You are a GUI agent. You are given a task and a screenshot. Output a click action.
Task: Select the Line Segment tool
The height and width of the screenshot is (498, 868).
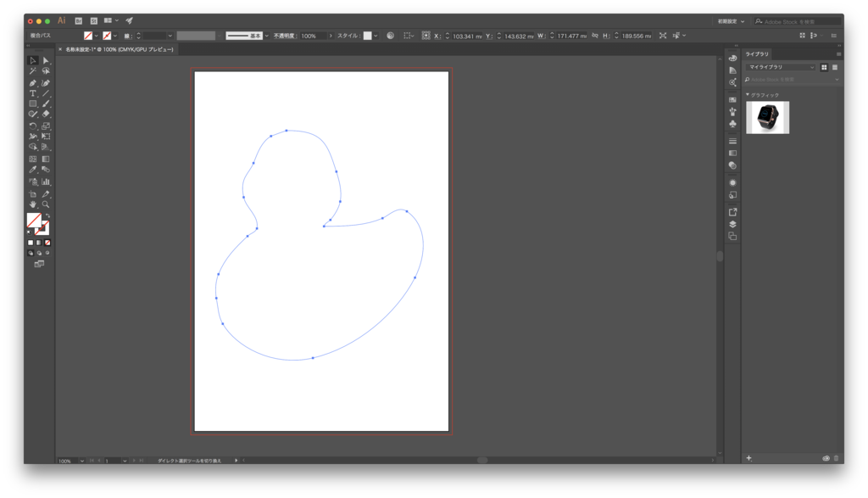tap(46, 93)
